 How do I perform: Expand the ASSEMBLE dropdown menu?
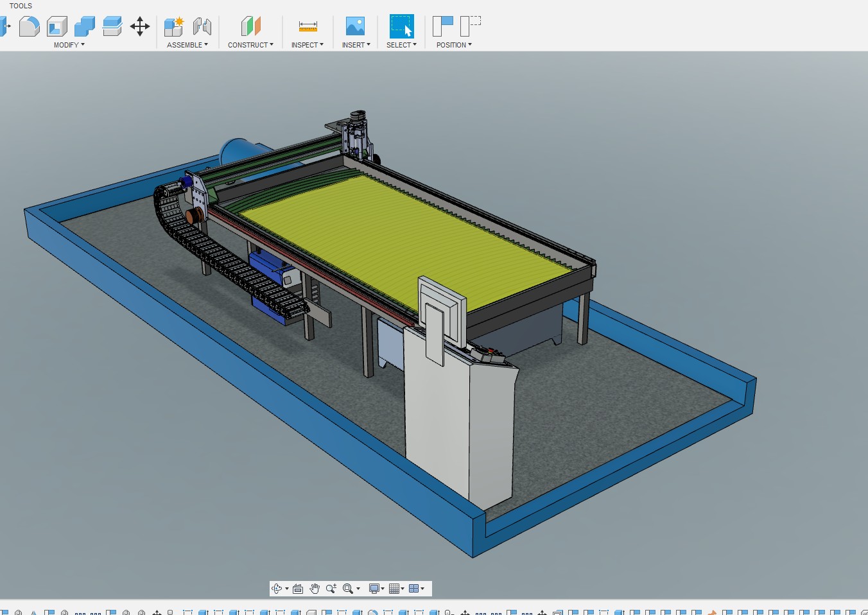[187, 45]
